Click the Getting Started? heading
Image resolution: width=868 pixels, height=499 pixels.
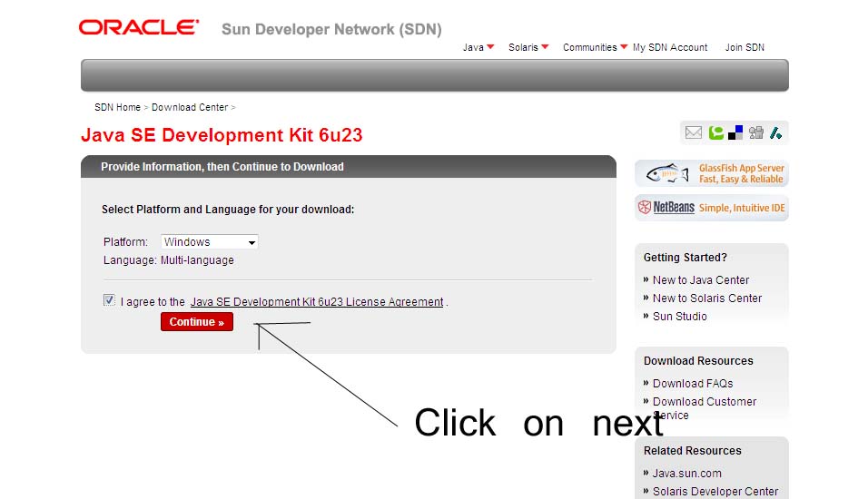point(686,258)
